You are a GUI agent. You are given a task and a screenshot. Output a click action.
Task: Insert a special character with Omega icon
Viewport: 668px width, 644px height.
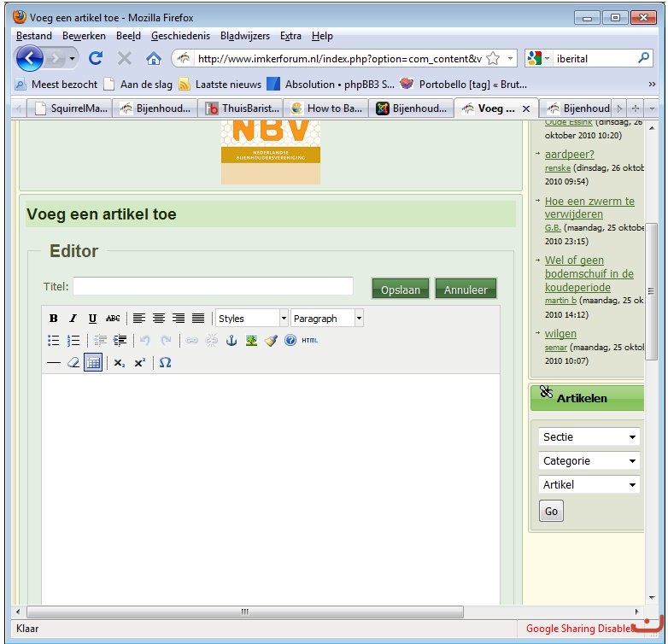tap(166, 362)
